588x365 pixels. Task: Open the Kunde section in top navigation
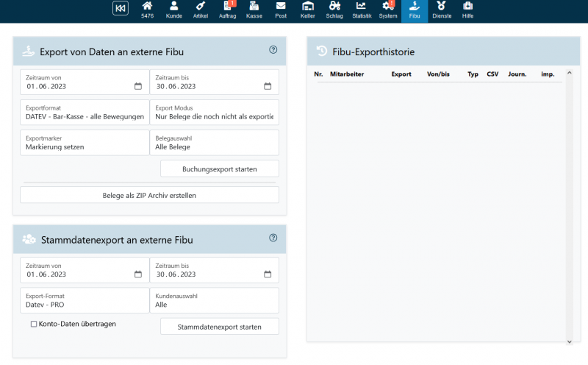(x=173, y=10)
